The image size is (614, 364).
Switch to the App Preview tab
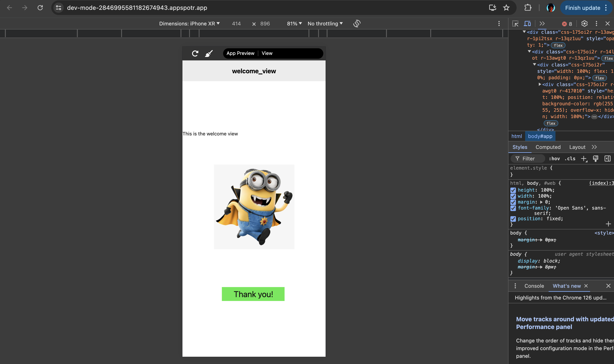(240, 53)
